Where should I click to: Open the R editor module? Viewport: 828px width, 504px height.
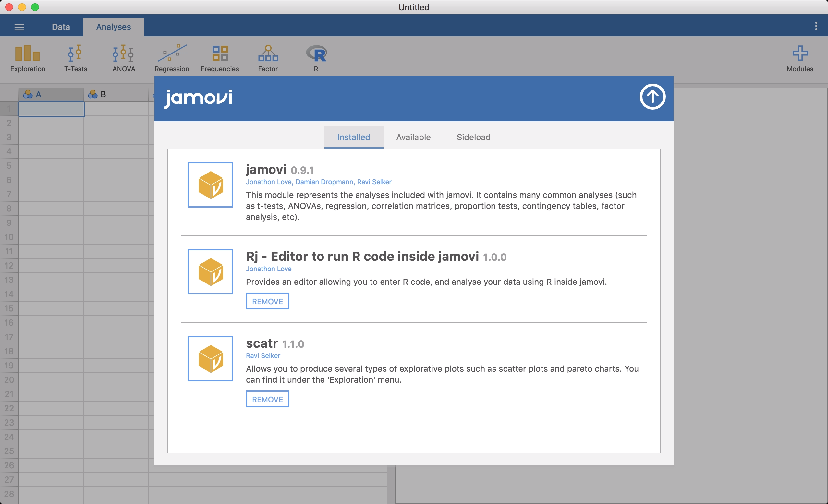click(x=316, y=58)
